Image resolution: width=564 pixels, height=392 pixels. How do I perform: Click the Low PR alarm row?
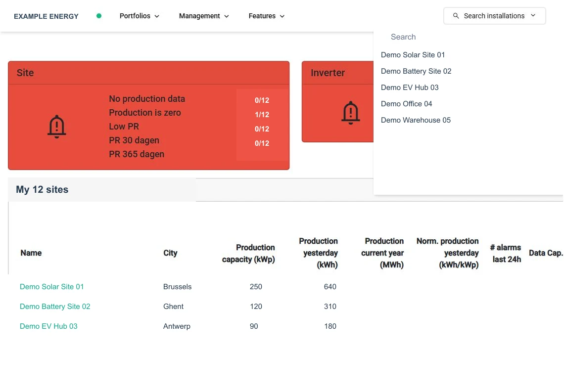[x=124, y=127]
